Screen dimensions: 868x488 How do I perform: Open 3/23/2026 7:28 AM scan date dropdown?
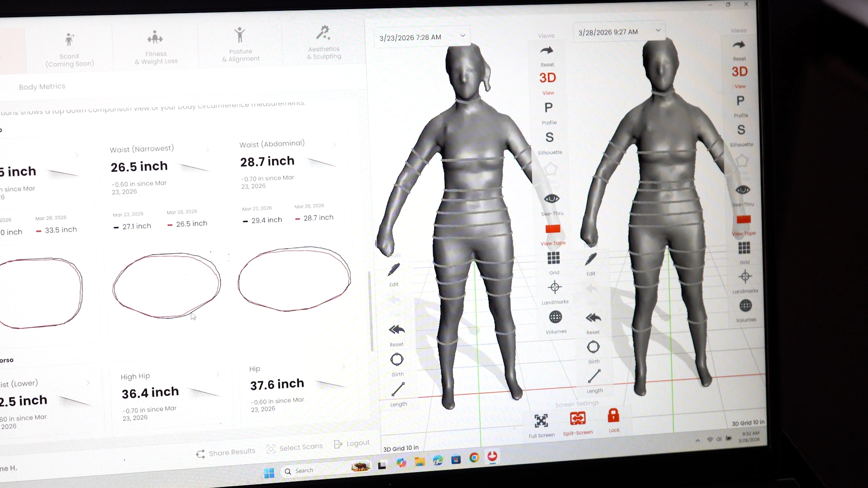pyautogui.click(x=422, y=37)
